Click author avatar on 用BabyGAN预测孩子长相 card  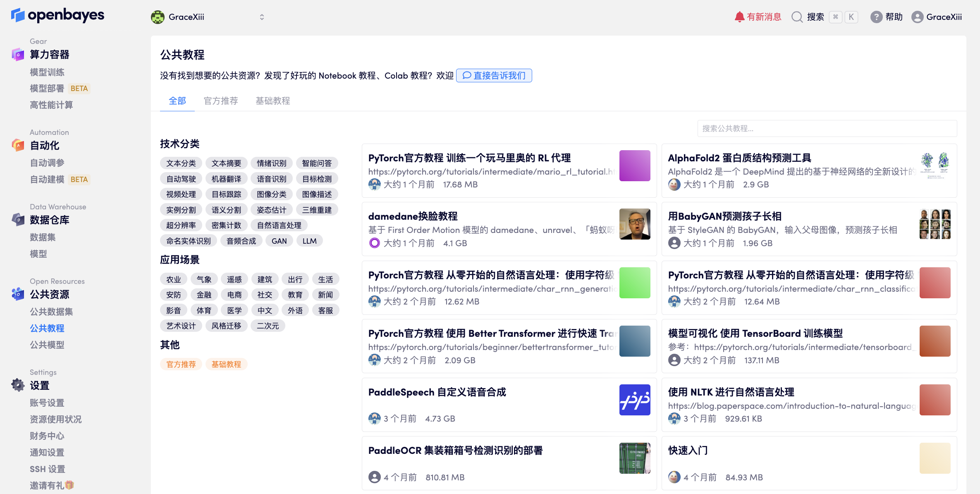click(674, 243)
